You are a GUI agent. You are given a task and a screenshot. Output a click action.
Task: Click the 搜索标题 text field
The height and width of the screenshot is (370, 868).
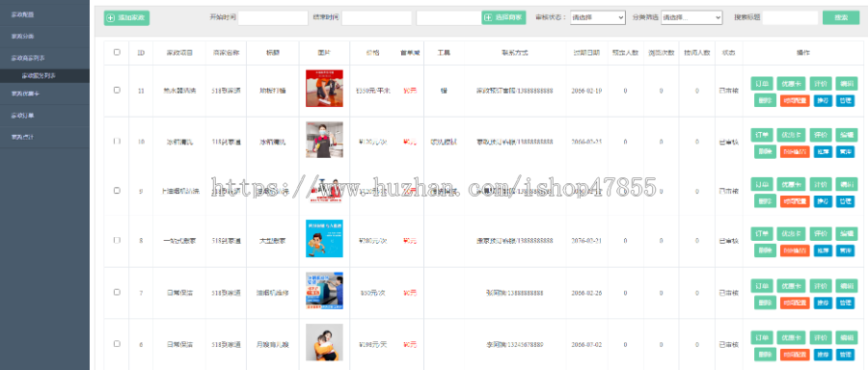tap(790, 17)
